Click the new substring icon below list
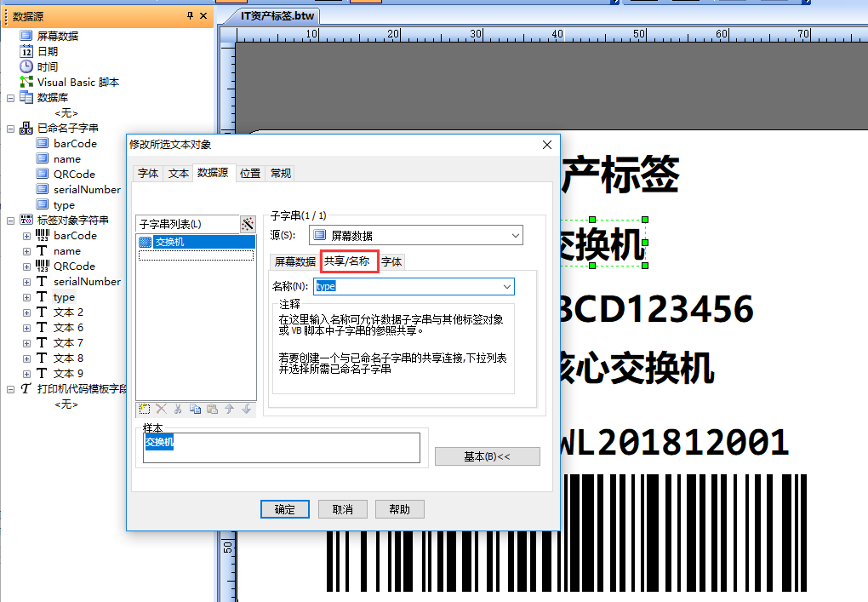The image size is (868, 602). click(x=144, y=409)
